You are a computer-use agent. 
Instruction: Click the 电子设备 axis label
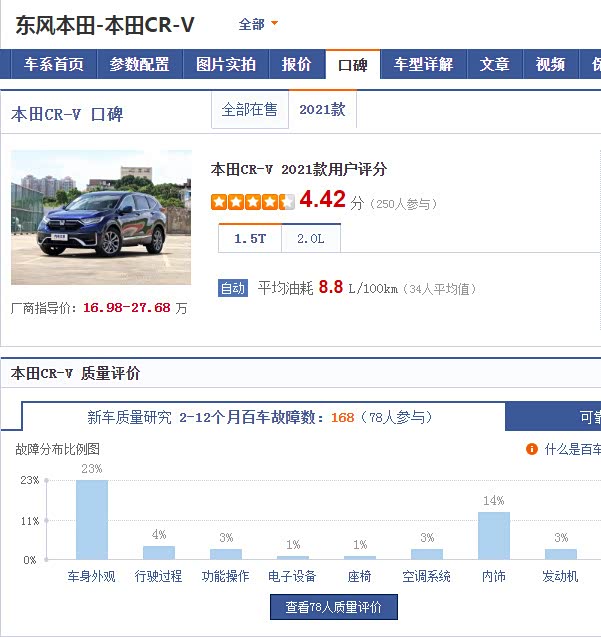coord(292,576)
